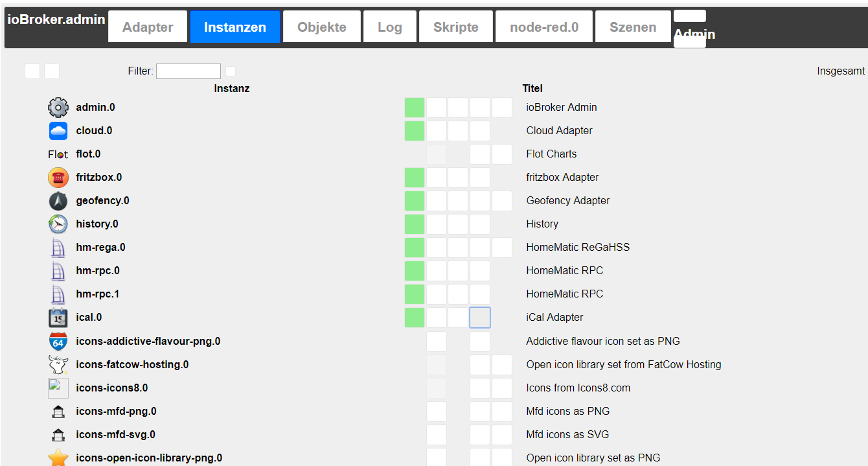Click the Filter text input

(x=188, y=71)
